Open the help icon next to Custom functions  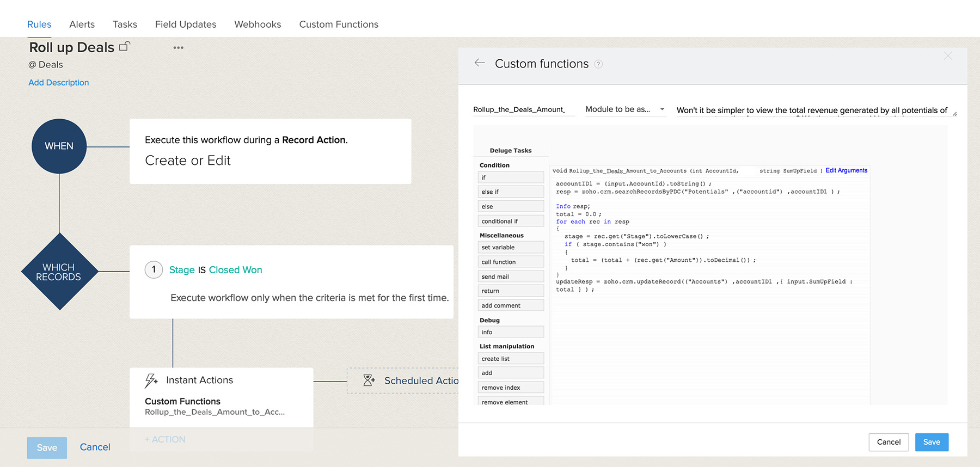(598, 64)
